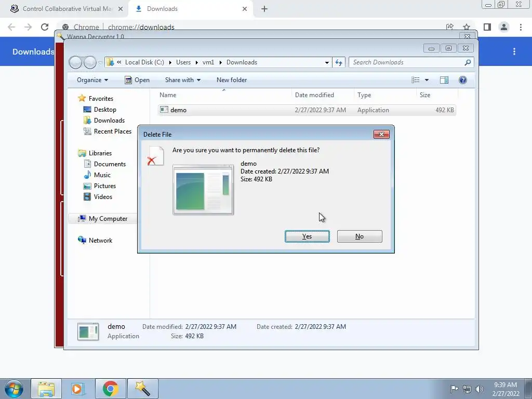
Task: Open the view options dropdown arrow
Action: 427,80
